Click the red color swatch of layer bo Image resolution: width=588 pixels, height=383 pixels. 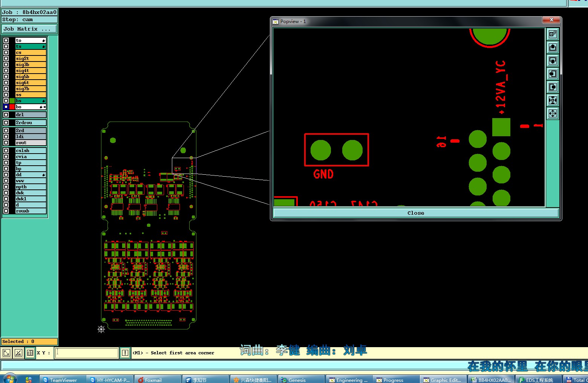pyautogui.click(x=12, y=107)
